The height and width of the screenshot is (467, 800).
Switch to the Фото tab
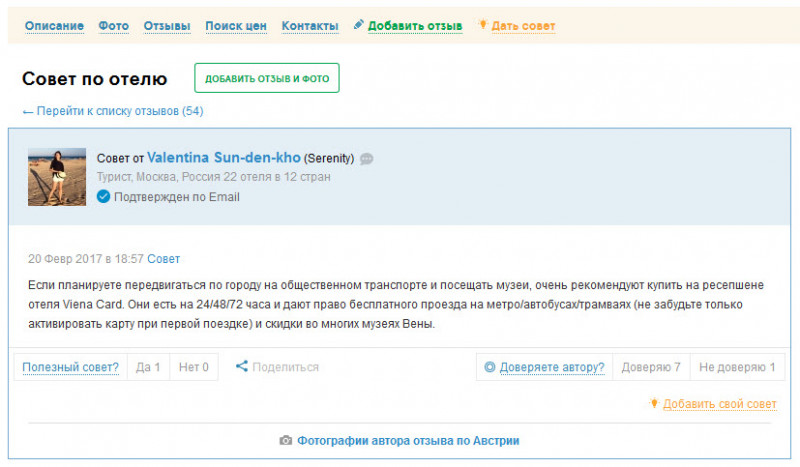click(113, 26)
